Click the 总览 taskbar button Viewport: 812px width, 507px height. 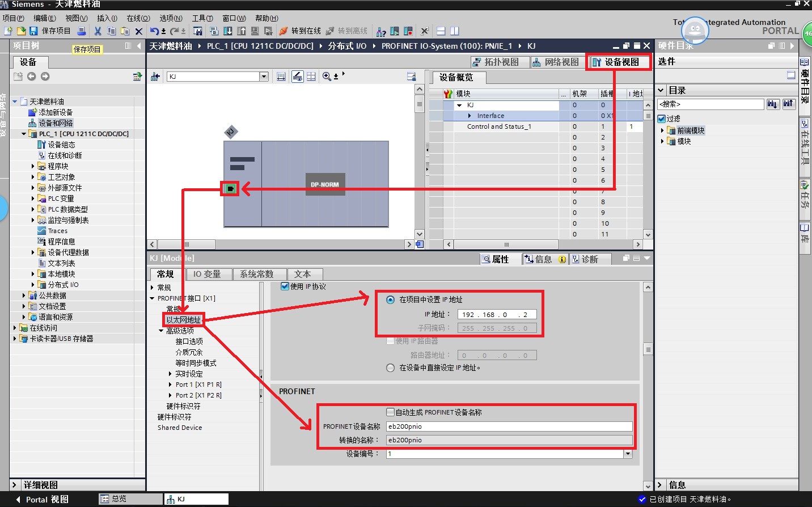(x=130, y=499)
